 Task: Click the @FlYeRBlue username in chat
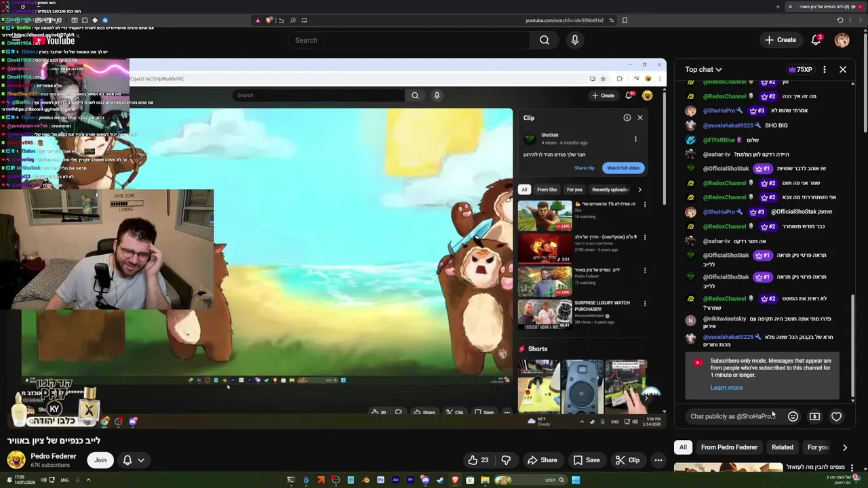[719, 140]
